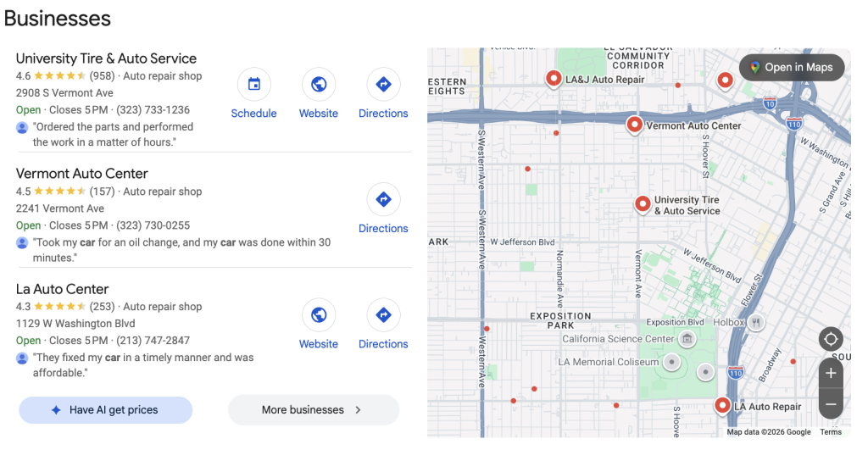Open Website globe icon for La Auto Center
Image resolution: width=868 pixels, height=450 pixels.
[319, 315]
